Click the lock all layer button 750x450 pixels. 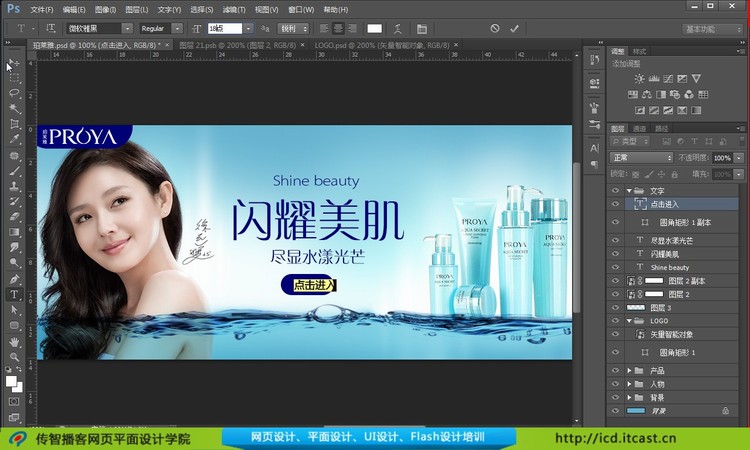[674, 175]
